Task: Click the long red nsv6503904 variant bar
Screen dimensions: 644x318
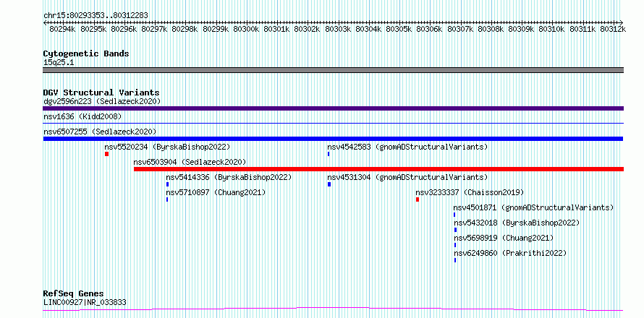Action: pyautogui.click(x=378, y=169)
